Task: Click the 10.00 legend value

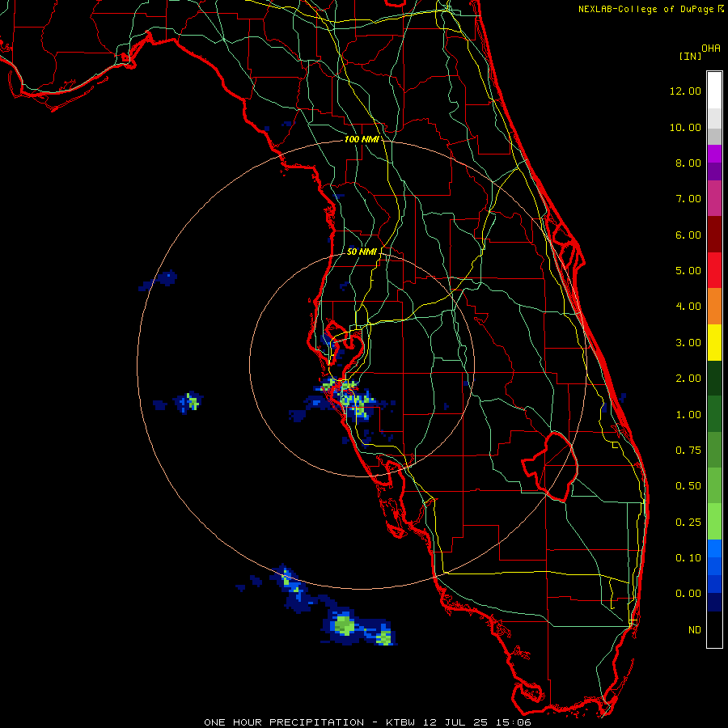Action: pos(685,127)
